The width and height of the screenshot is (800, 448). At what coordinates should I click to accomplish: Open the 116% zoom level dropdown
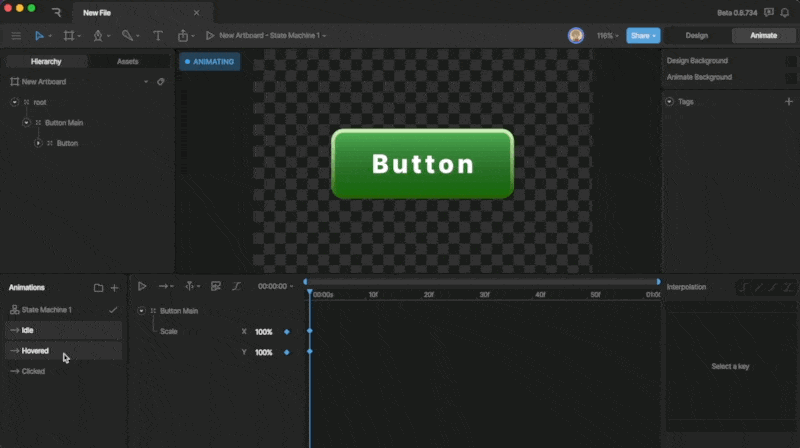pyautogui.click(x=607, y=35)
